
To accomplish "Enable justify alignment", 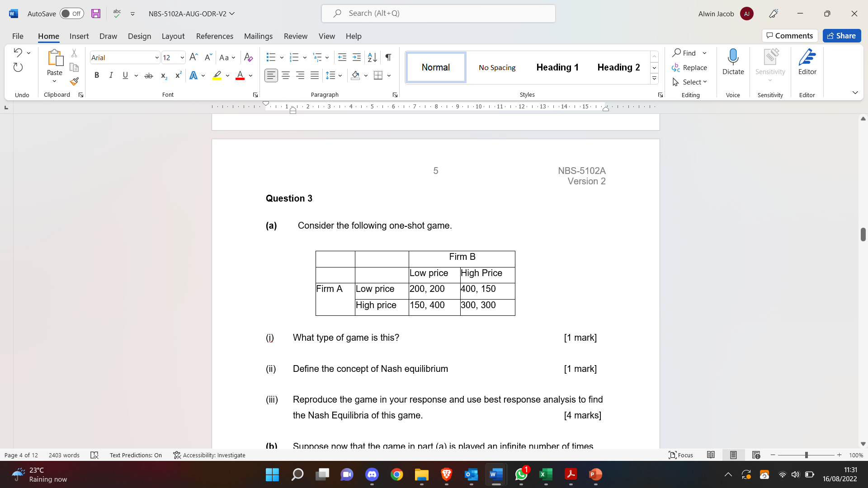I will pos(314,75).
